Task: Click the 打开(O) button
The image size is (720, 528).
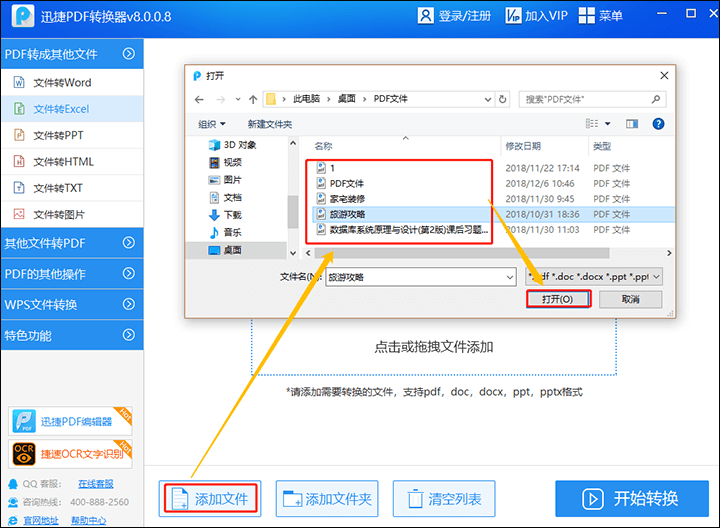Action: click(x=558, y=299)
